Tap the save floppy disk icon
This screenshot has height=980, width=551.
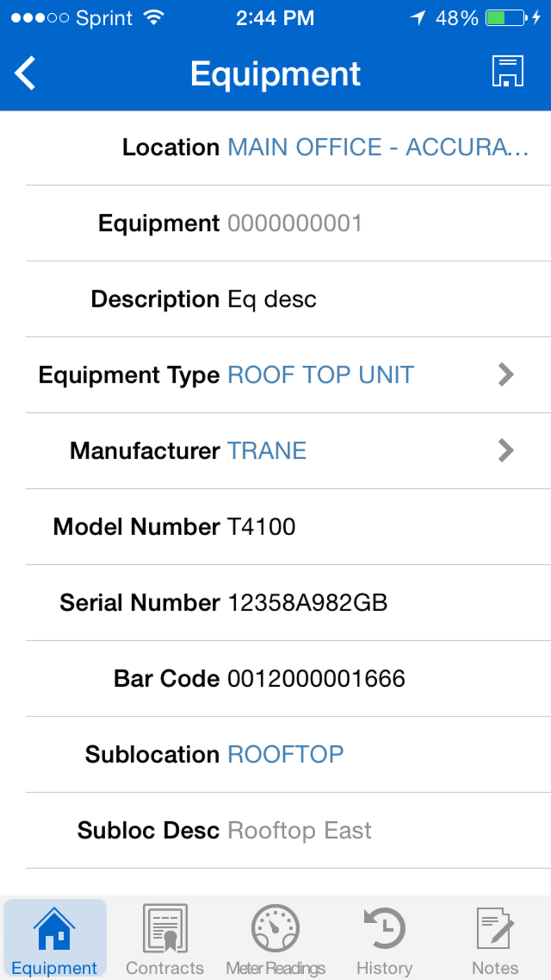point(507,71)
